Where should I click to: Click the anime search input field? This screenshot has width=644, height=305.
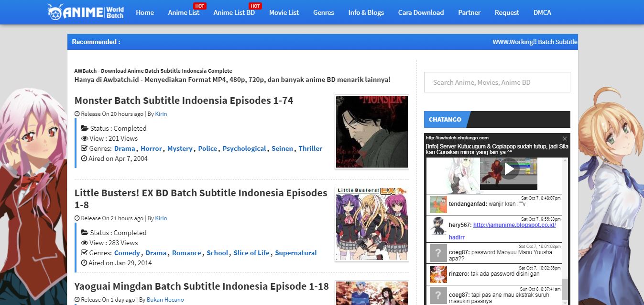[497, 82]
